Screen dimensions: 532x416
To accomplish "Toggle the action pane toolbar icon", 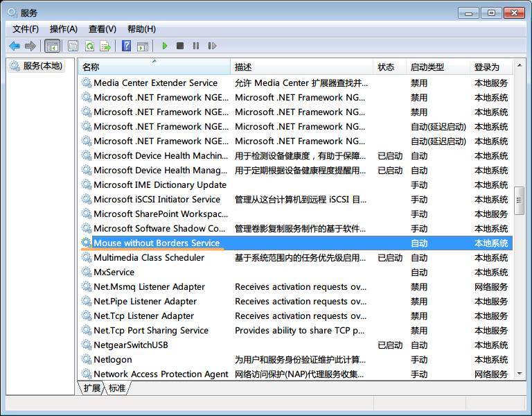I will 143,46.
